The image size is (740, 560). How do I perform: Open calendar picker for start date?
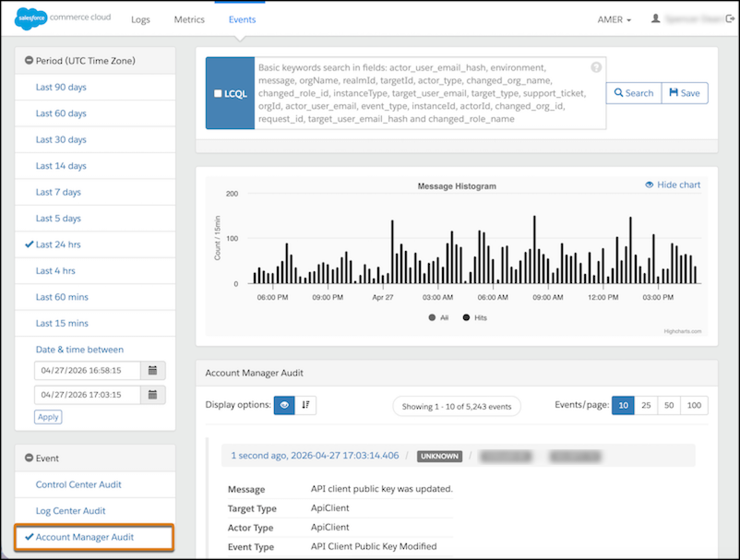[x=152, y=370]
